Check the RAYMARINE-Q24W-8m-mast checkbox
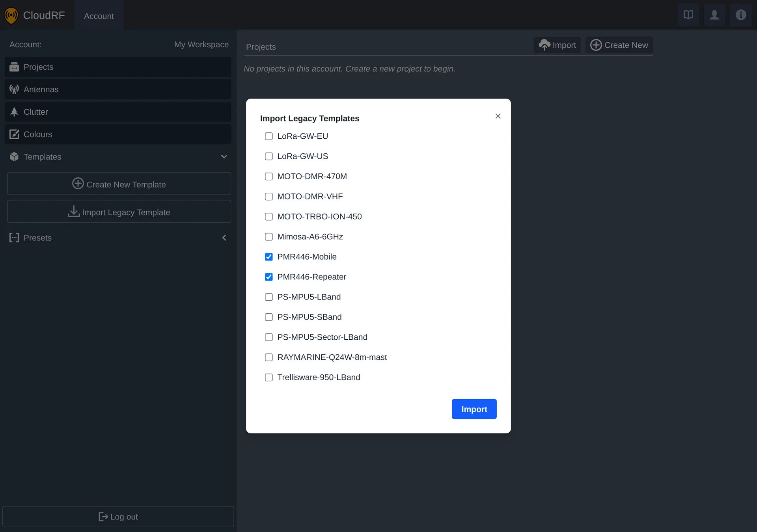 point(268,357)
